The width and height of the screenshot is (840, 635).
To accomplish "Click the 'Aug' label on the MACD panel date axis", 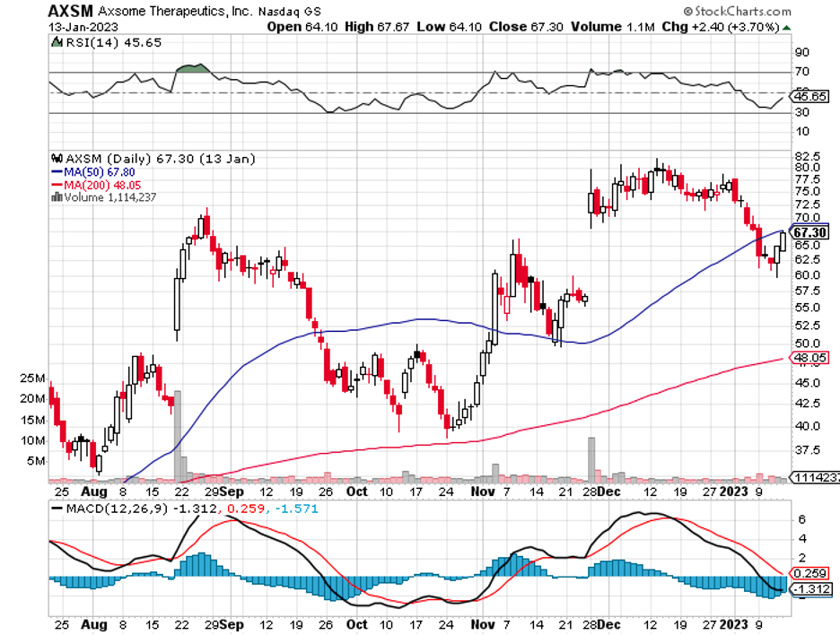I will [x=93, y=624].
